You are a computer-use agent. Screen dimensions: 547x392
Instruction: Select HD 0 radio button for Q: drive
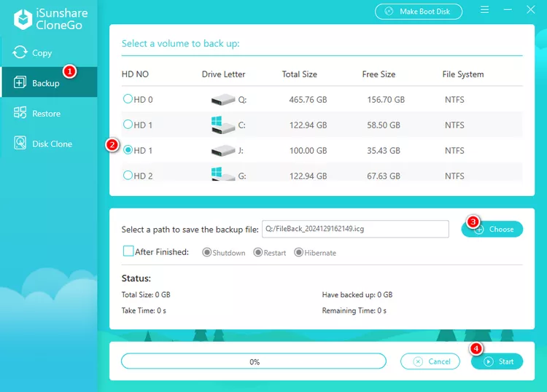coord(128,99)
